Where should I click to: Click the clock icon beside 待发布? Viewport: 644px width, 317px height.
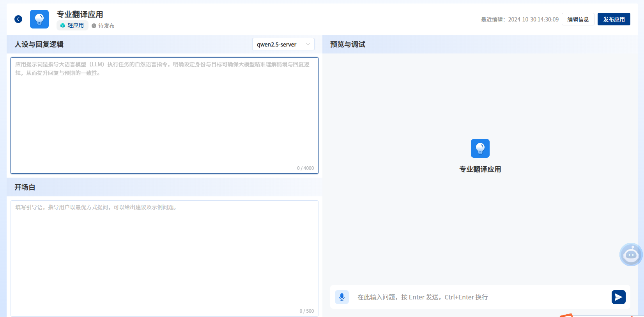(x=94, y=26)
